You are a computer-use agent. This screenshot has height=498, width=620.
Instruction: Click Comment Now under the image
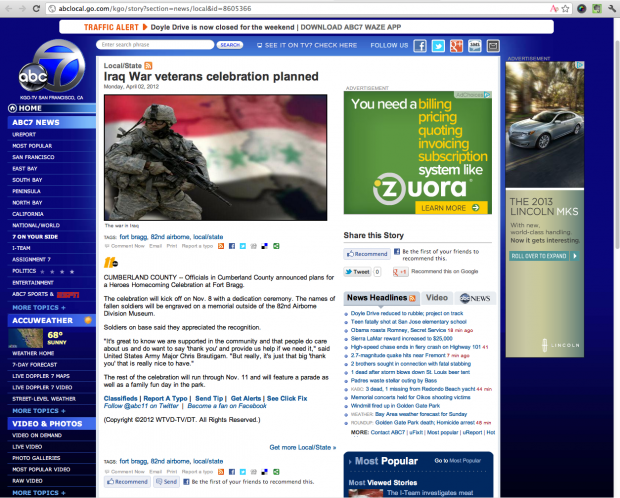tap(125, 246)
